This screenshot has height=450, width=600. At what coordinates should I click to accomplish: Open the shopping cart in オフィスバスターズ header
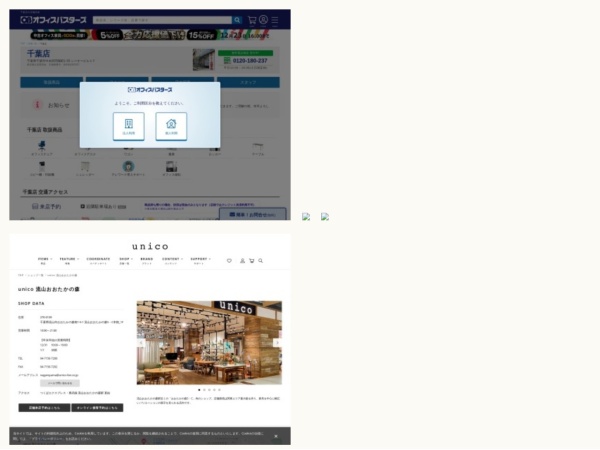pos(252,20)
